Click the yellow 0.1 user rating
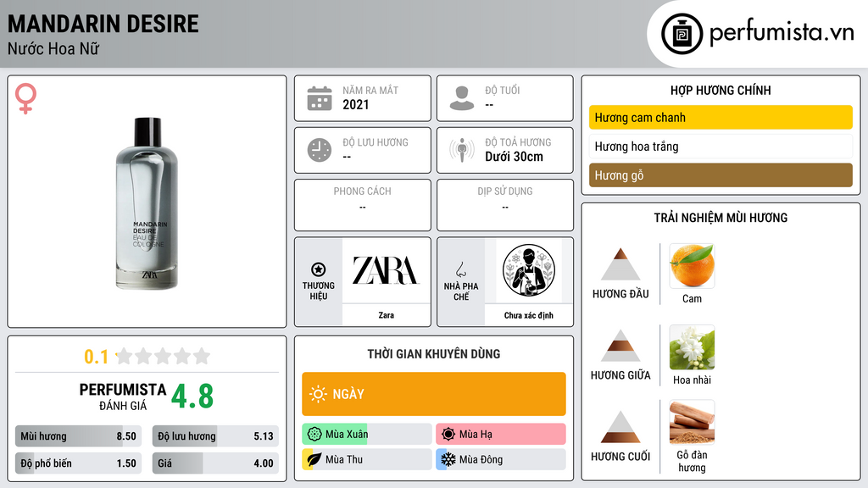 pos(96,357)
